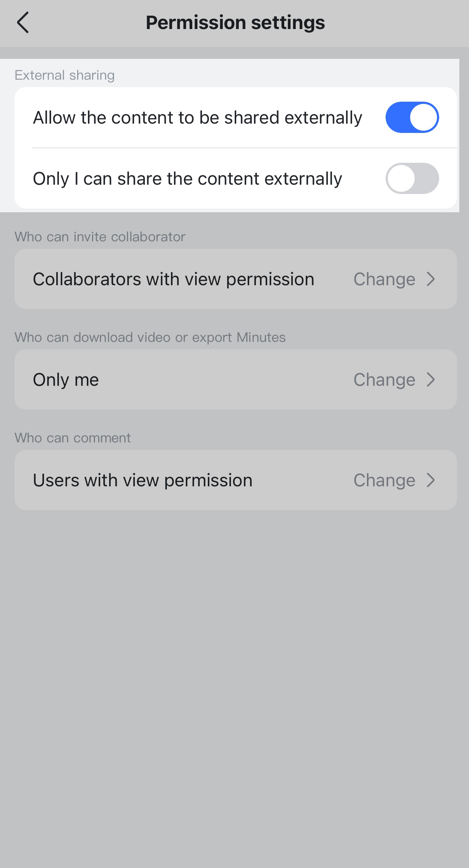Disable allowing content to be shared externally
Screen dimensions: 469x868
(x=412, y=117)
